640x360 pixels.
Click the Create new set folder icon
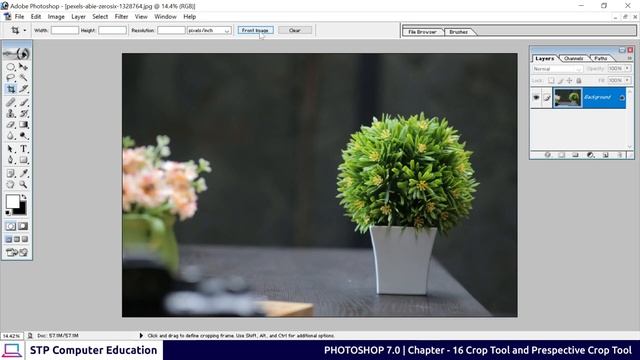[576, 155]
